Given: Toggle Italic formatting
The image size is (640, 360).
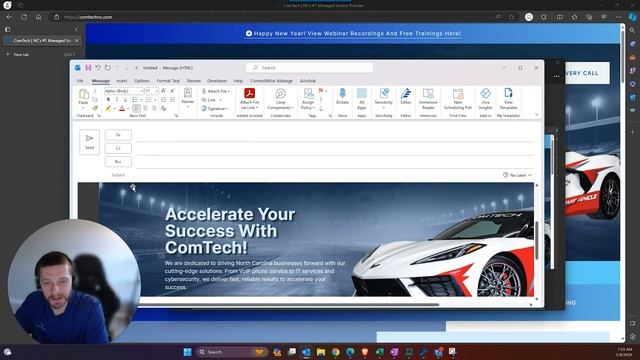Looking at the screenshot, I should click(x=117, y=100).
